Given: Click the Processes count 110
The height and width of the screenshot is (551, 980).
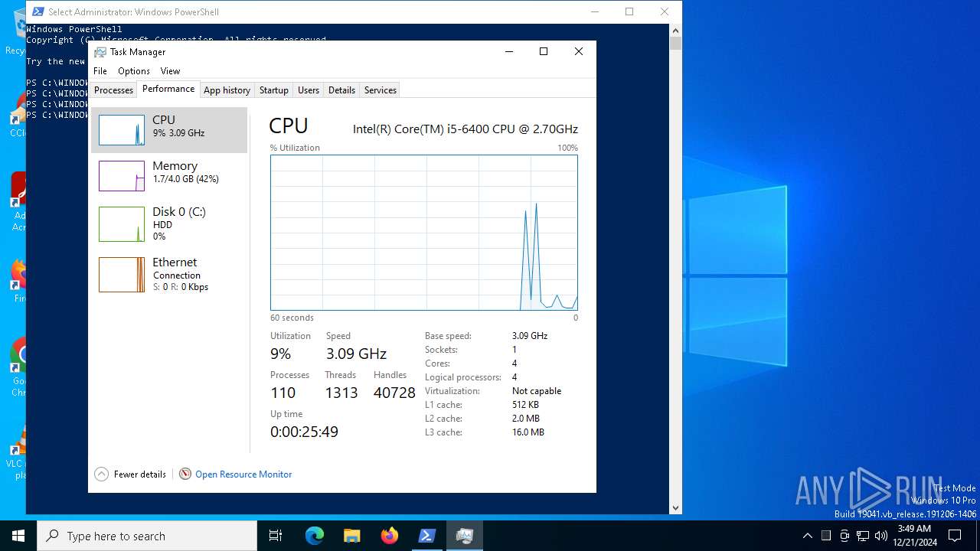Looking at the screenshot, I should click(283, 393).
